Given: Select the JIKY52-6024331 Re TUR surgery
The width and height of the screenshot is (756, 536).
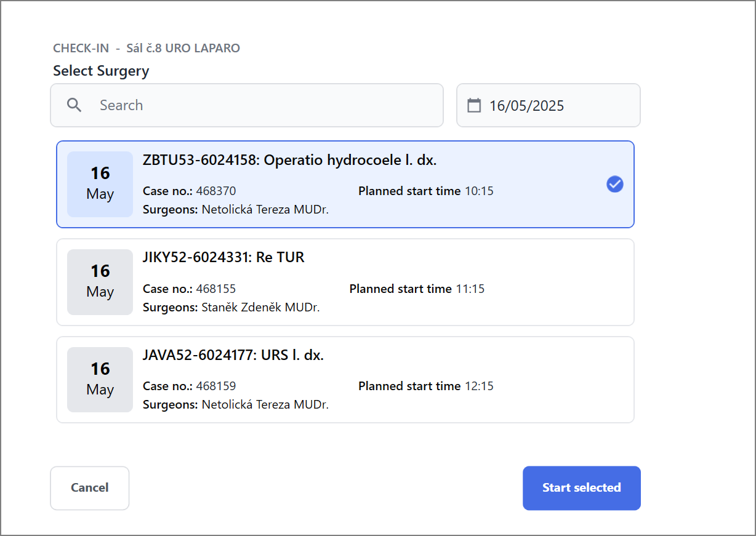Looking at the screenshot, I should (345, 282).
